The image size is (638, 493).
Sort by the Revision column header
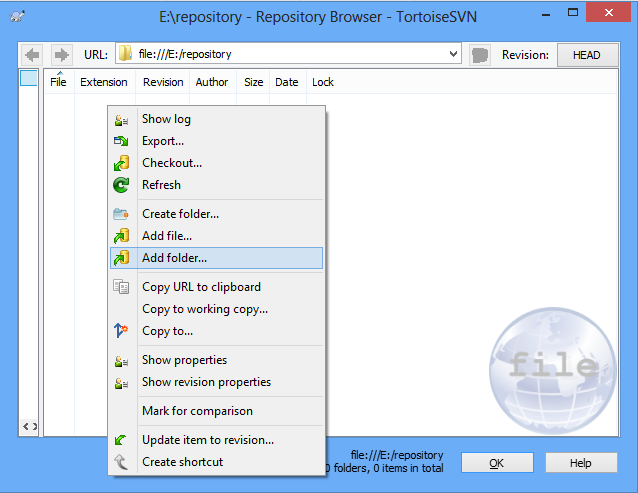[x=163, y=82]
